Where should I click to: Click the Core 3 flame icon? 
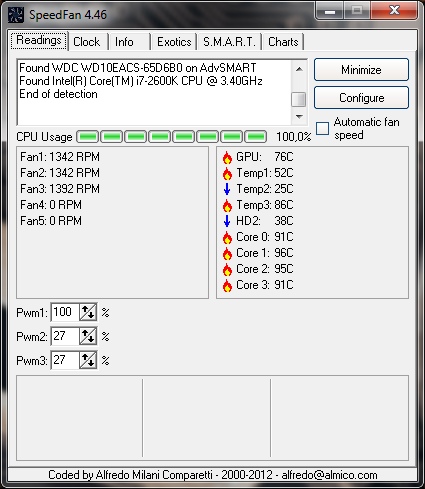(x=227, y=285)
